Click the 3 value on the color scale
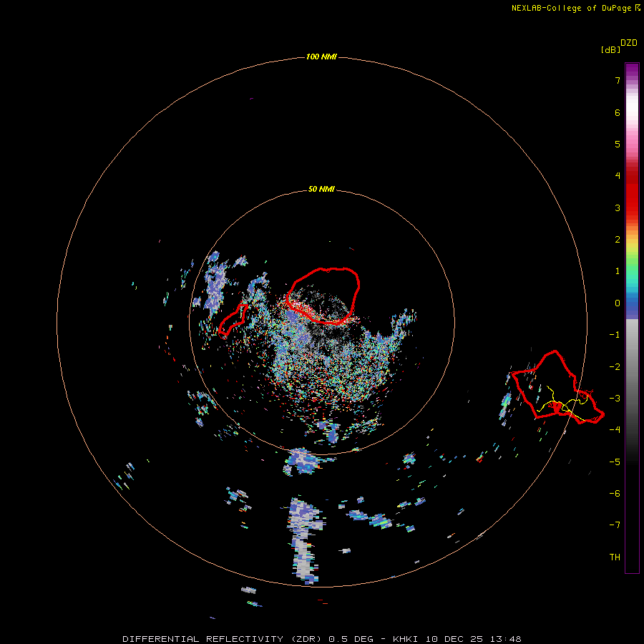This screenshot has width=644, height=644. tap(618, 208)
